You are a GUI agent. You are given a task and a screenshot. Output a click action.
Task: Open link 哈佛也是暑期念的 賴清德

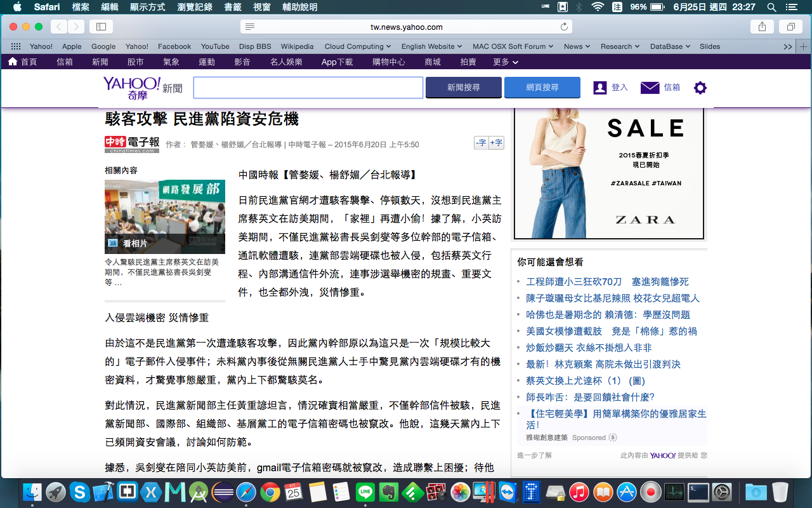click(608, 315)
